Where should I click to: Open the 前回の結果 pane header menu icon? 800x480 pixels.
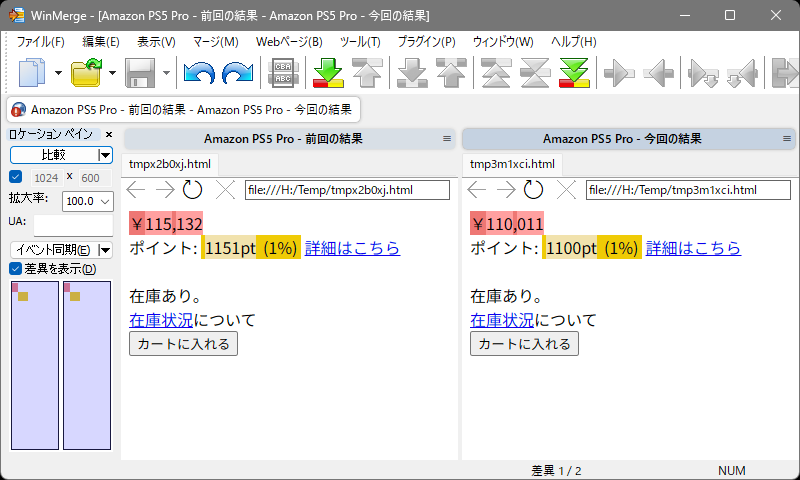(x=447, y=139)
